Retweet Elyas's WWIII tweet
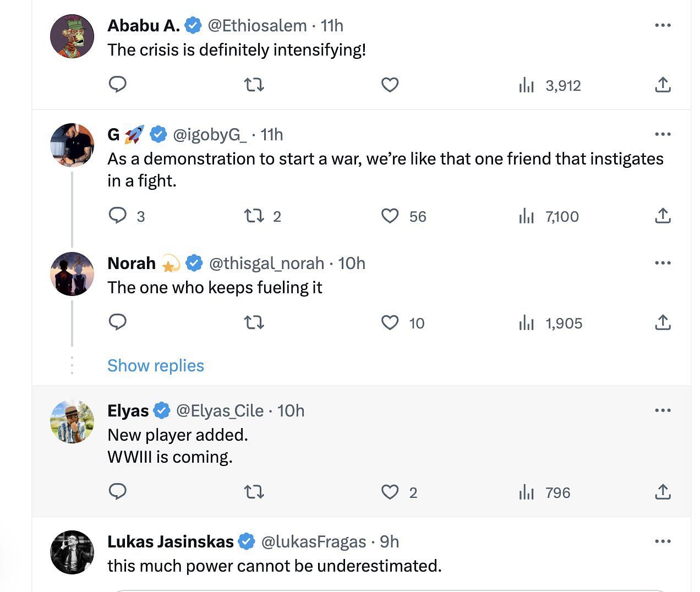The width and height of the screenshot is (700, 592). click(254, 492)
